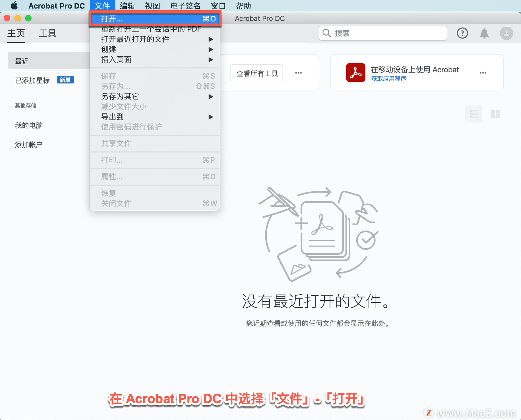Switch to the 工具 tab

click(x=47, y=33)
